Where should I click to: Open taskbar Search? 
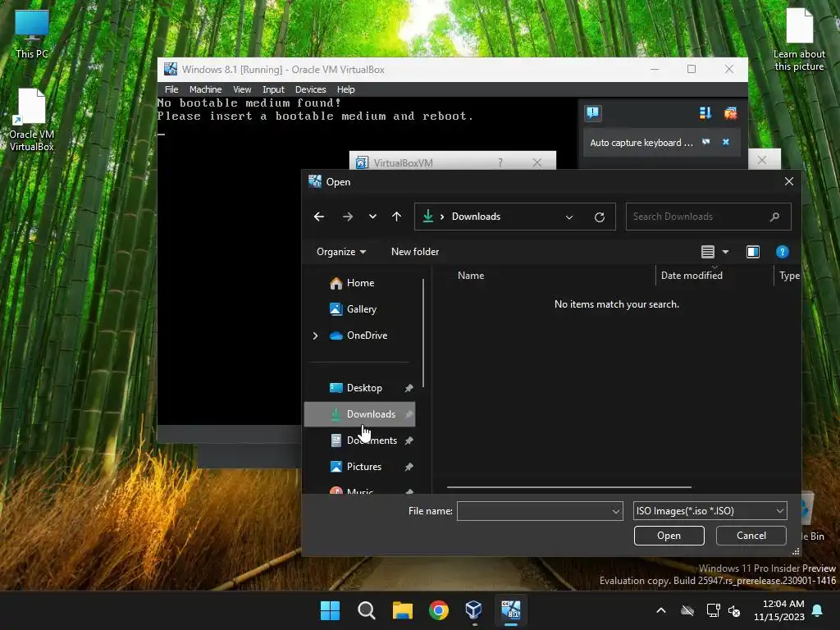coord(367,610)
